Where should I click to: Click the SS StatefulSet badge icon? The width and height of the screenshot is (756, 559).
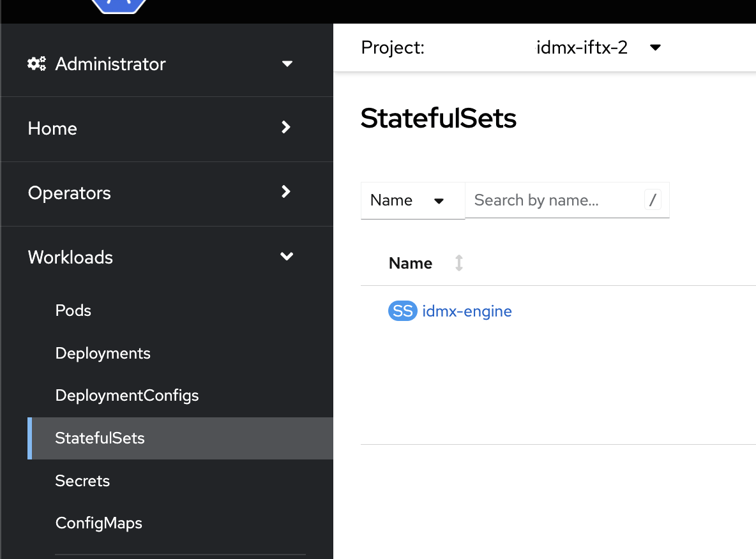[403, 311]
